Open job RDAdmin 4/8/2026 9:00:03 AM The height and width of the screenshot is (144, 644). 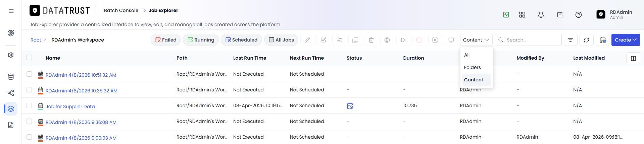pos(81,138)
